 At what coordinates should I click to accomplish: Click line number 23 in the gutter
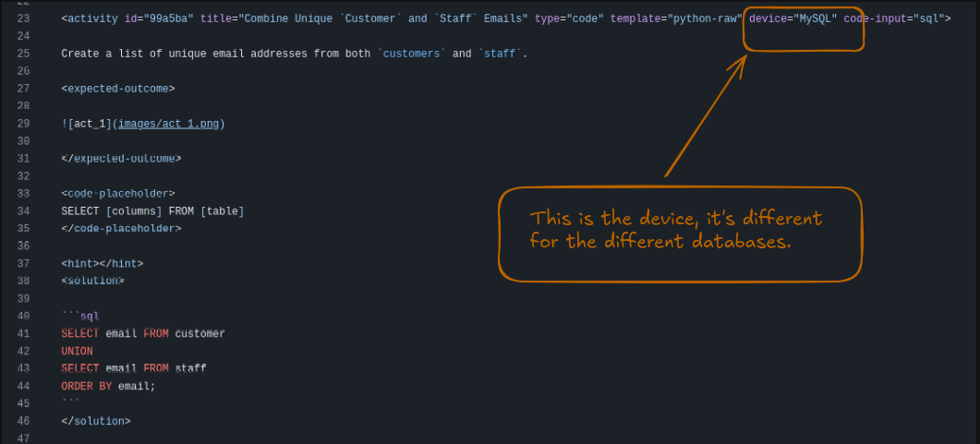point(23,18)
